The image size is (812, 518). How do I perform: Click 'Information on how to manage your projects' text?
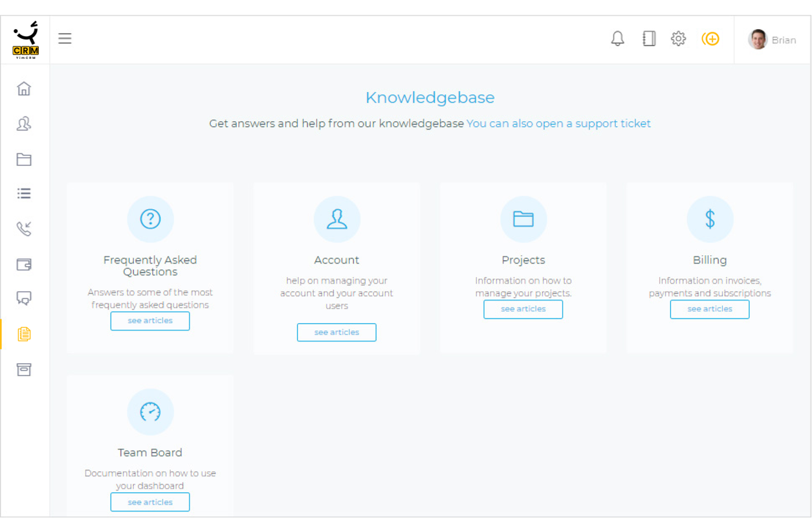click(x=523, y=287)
